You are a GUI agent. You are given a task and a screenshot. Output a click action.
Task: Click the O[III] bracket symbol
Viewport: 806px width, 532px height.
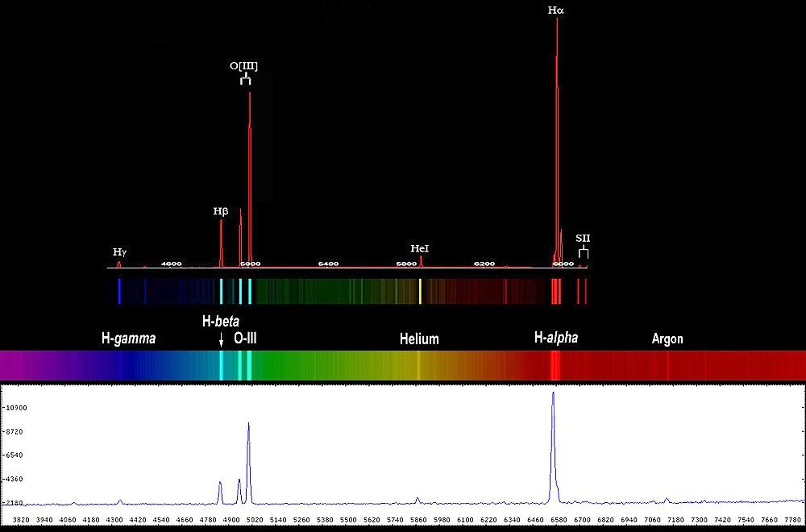click(247, 80)
